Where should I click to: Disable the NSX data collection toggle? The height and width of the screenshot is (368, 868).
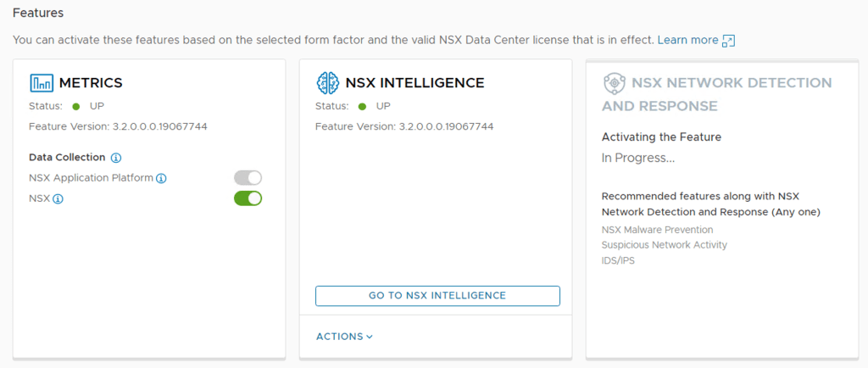click(x=248, y=198)
